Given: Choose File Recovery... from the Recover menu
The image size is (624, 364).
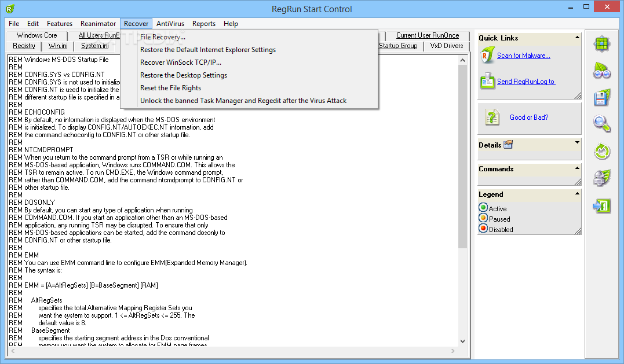Looking at the screenshot, I should (249, 37).
